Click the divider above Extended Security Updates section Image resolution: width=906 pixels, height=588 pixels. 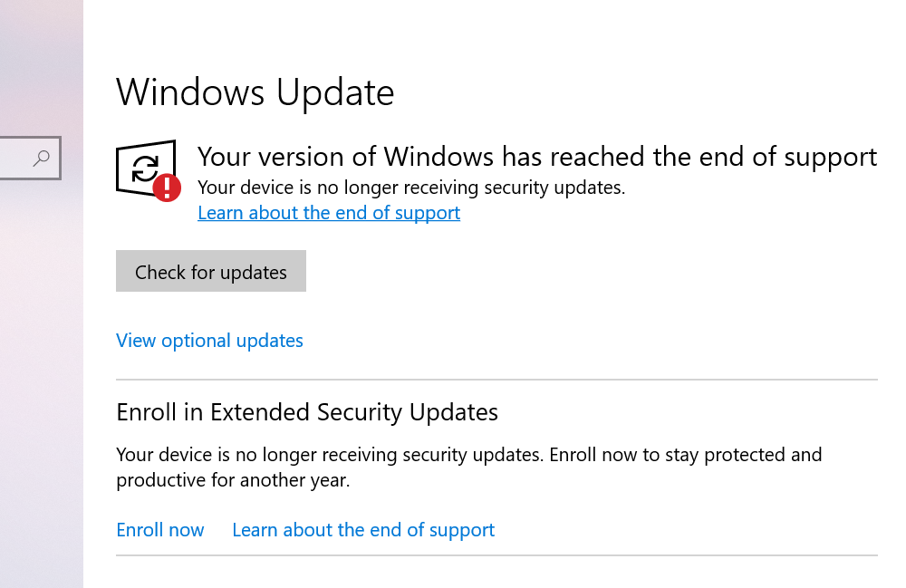(x=496, y=380)
